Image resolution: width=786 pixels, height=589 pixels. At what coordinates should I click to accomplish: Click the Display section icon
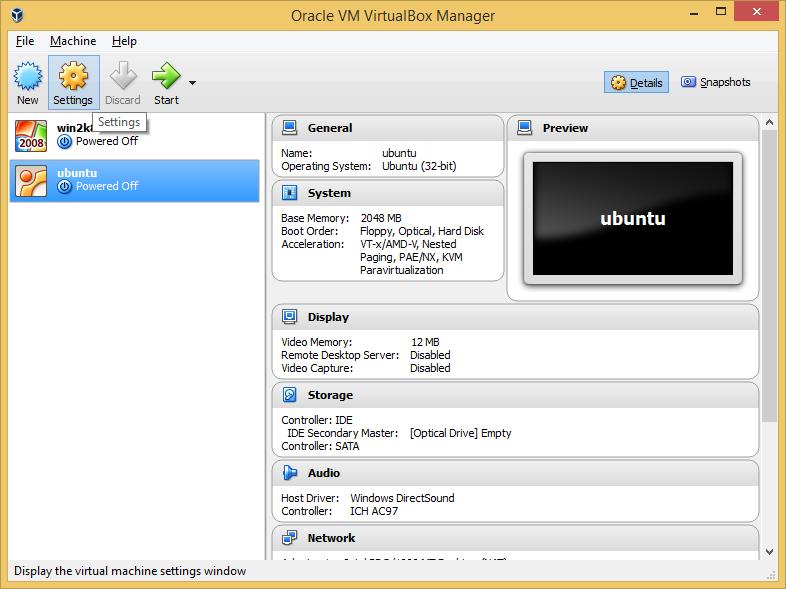[289, 317]
